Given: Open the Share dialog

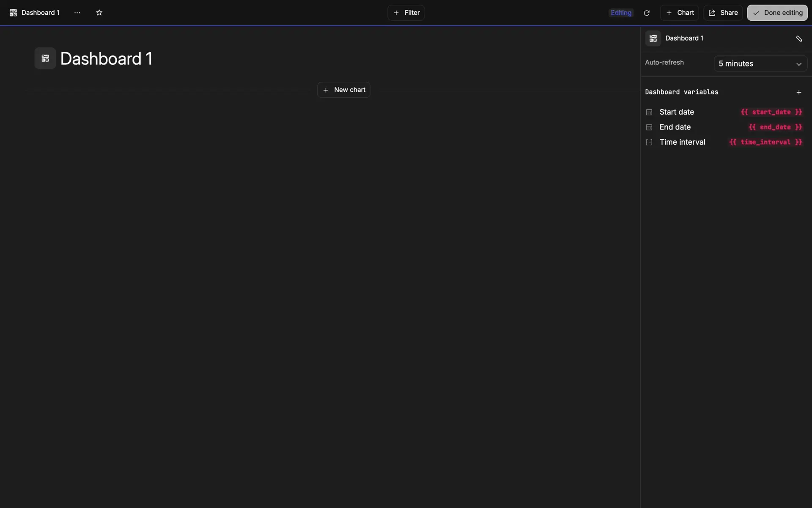Looking at the screenshot, I should tap(723, 13).
